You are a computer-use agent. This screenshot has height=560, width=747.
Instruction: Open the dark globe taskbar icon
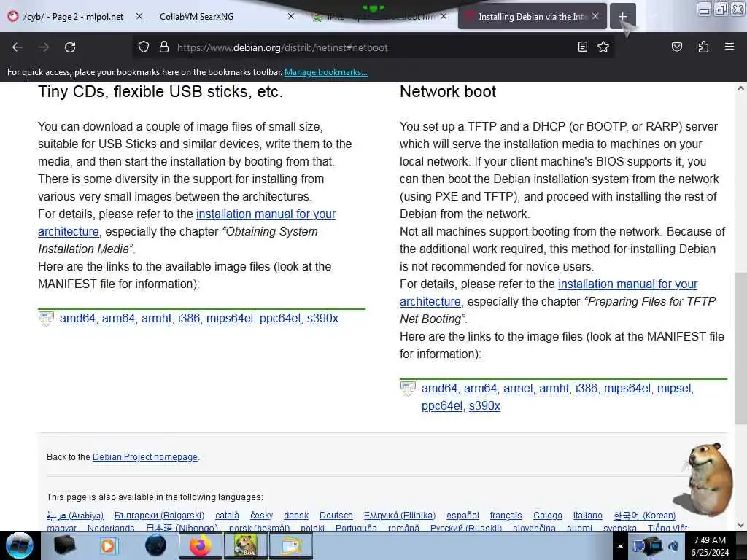click(x=155, y=545)
